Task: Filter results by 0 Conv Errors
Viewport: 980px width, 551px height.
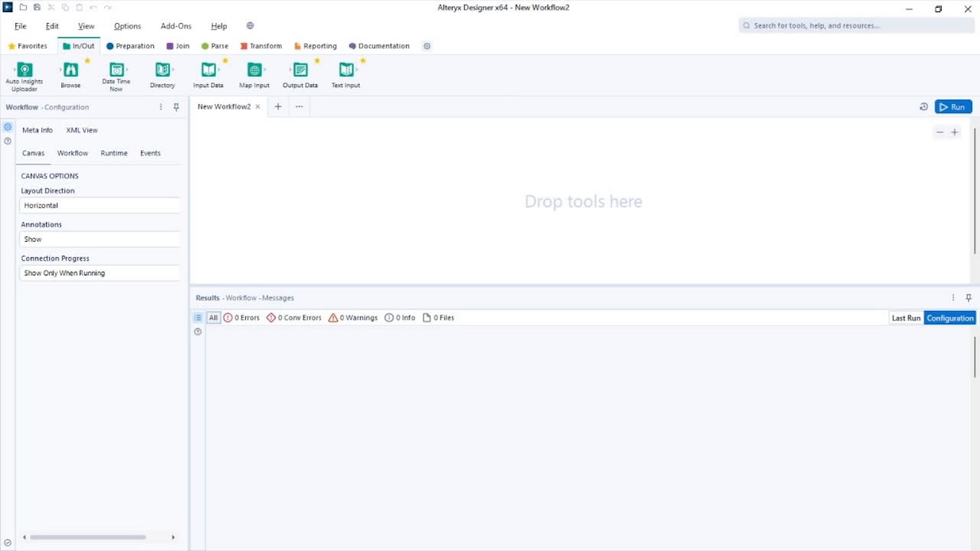Action: (294, 318)
